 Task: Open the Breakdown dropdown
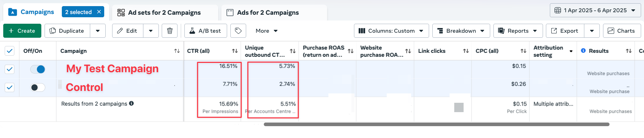point(461,31)
